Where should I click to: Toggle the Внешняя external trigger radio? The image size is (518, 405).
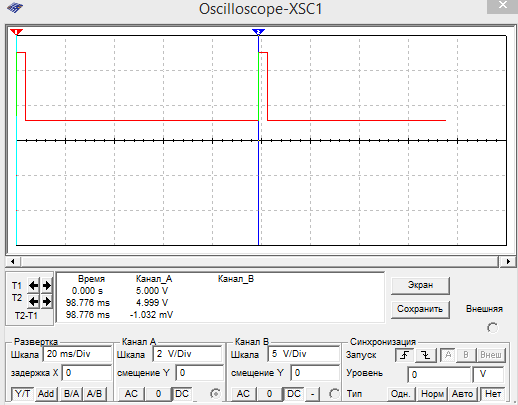tap(492, 328)
